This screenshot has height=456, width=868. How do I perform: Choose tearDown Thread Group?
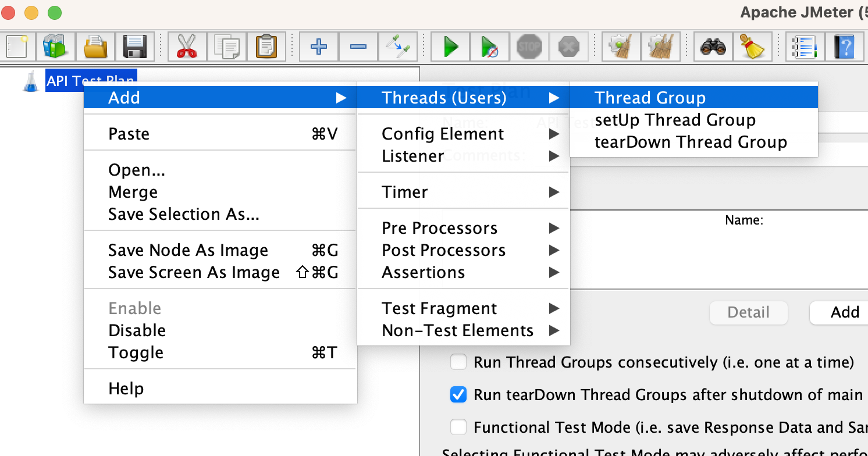click(693, 142)
